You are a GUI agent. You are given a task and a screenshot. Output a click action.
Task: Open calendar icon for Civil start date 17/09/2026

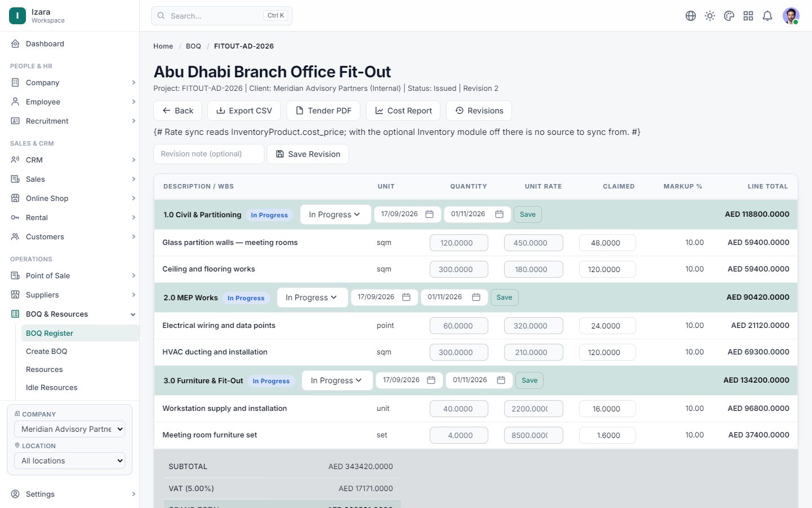tap(429, 214)
